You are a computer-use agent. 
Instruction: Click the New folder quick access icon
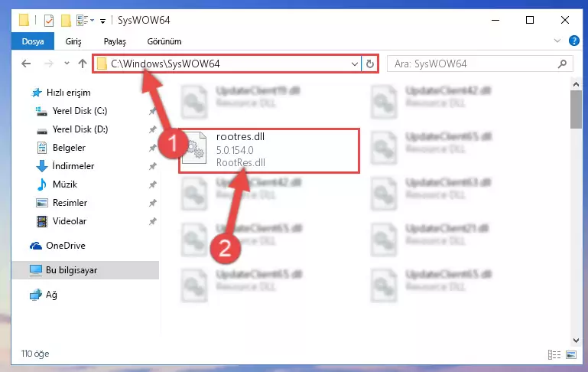[x=66, y=20]
